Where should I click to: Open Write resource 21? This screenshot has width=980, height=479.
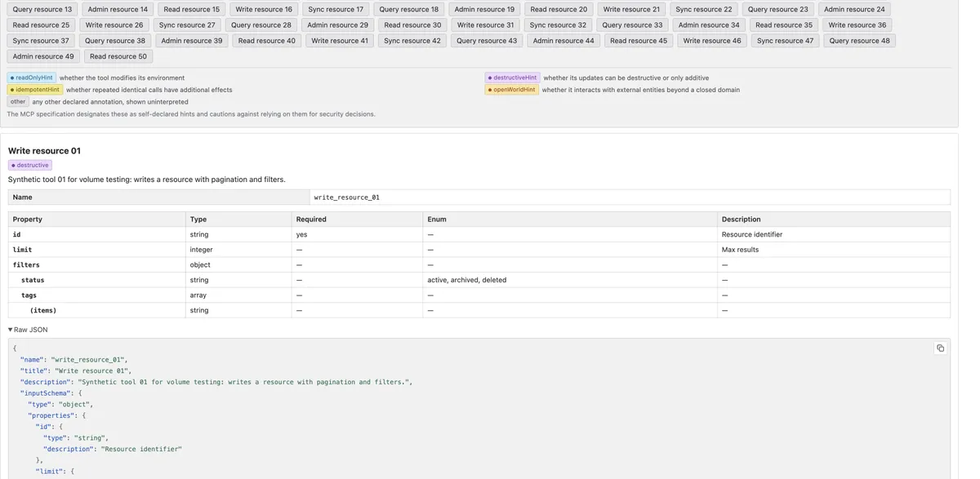[631, 9]
